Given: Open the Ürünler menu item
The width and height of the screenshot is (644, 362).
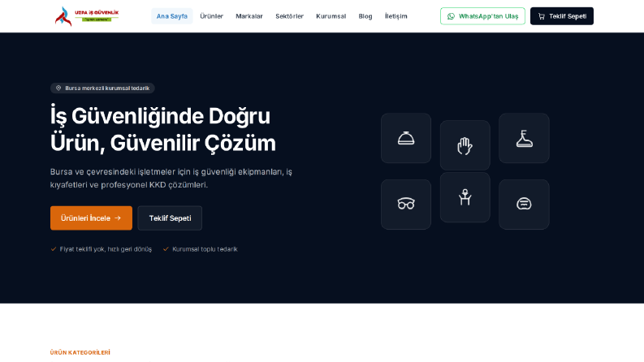Looking at the screenshot, I should click(x=211, y=16).
